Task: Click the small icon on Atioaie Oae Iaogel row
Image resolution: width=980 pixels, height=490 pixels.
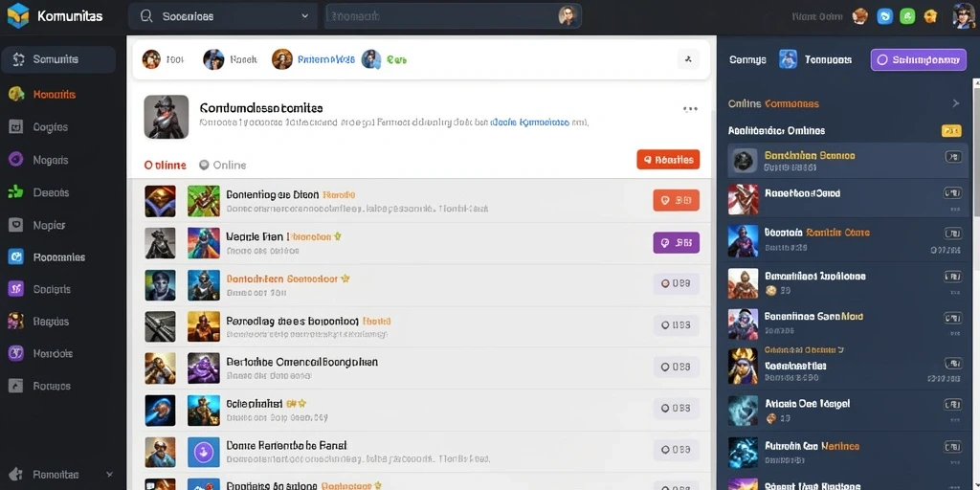Action: point(952,405)
